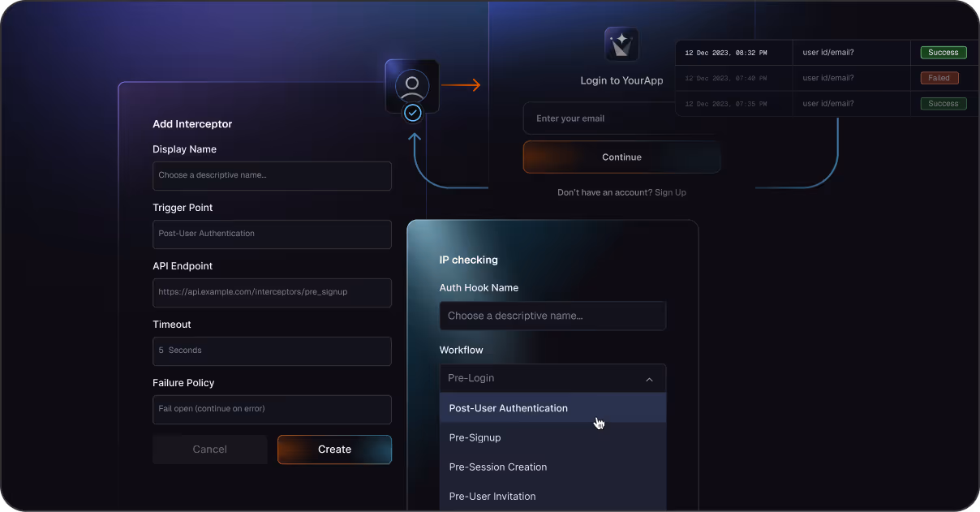Click the Enter your email field
The image size is (980, 512).
pos(621,118)
